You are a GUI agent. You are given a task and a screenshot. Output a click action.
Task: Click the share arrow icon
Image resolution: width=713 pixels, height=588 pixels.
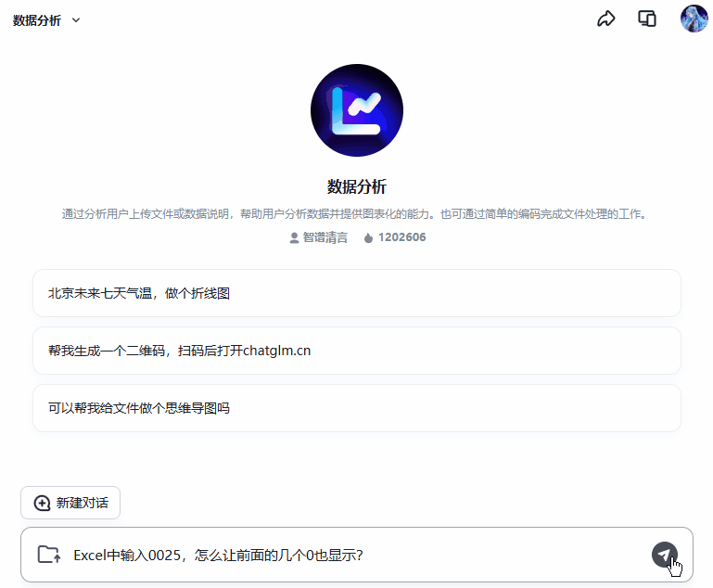[605, 19]
